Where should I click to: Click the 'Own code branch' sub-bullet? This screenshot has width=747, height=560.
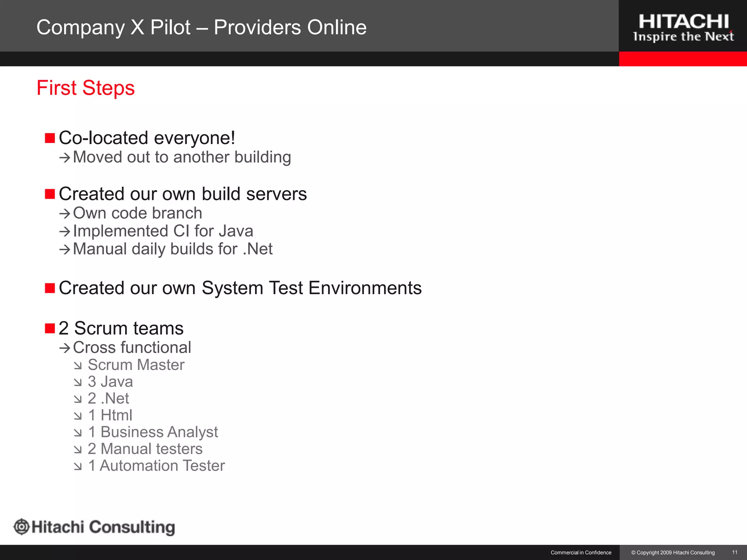pyautogui.click(x=138, y=213)
